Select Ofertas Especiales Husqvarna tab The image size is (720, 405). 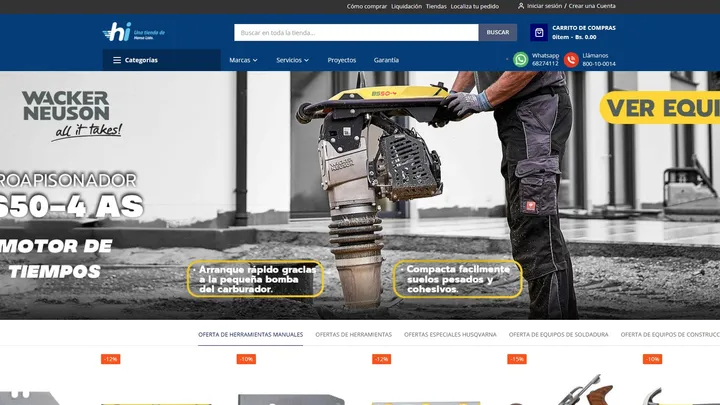tap(450, 335)
